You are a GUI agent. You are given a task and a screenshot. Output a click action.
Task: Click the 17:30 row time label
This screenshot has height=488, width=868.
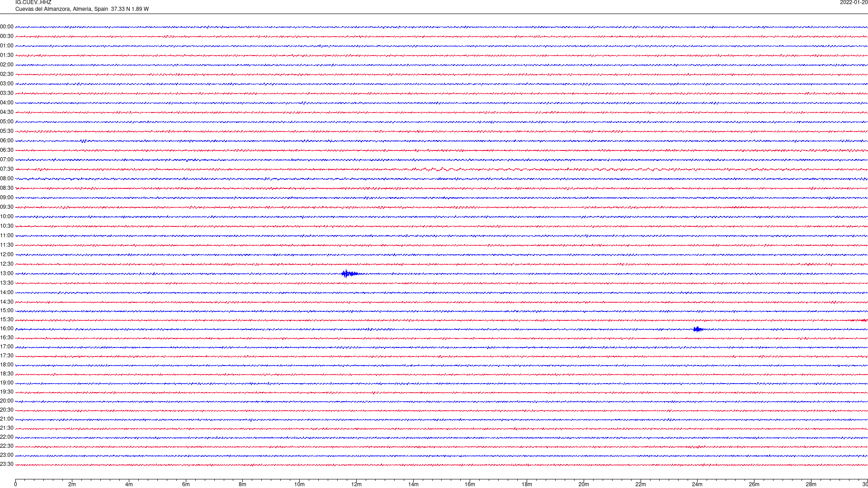[7, 356]
